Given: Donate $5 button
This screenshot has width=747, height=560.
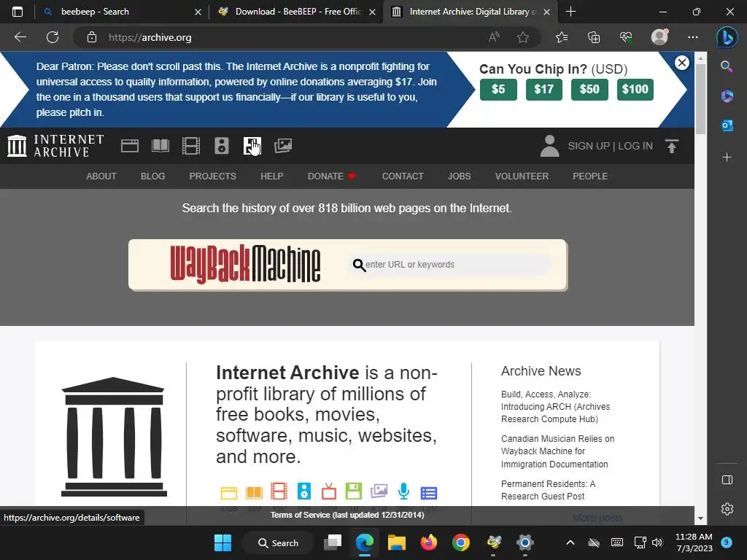Looking at the screenshot, I should pyautogui.click(x=498, y=90).
